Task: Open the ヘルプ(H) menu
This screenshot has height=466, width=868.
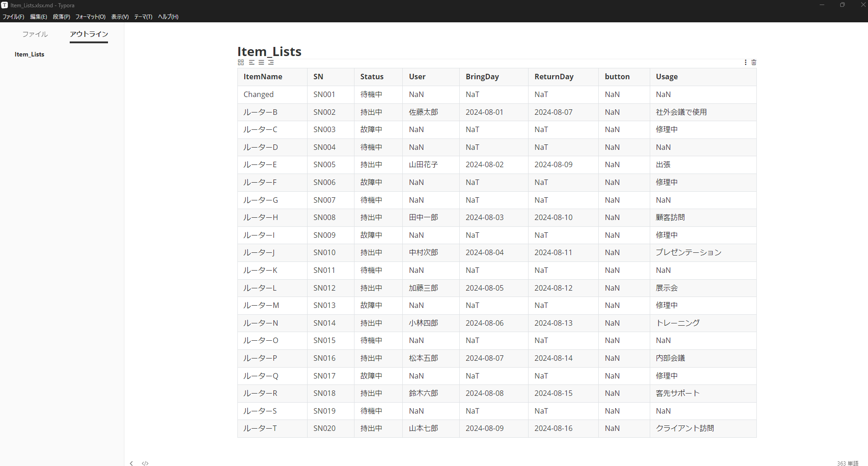Action: [x=167, y=17]
